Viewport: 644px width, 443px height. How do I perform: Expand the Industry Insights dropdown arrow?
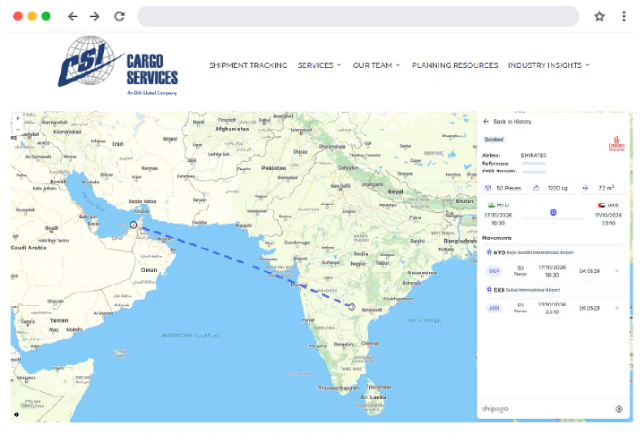(x=587, y=65)
